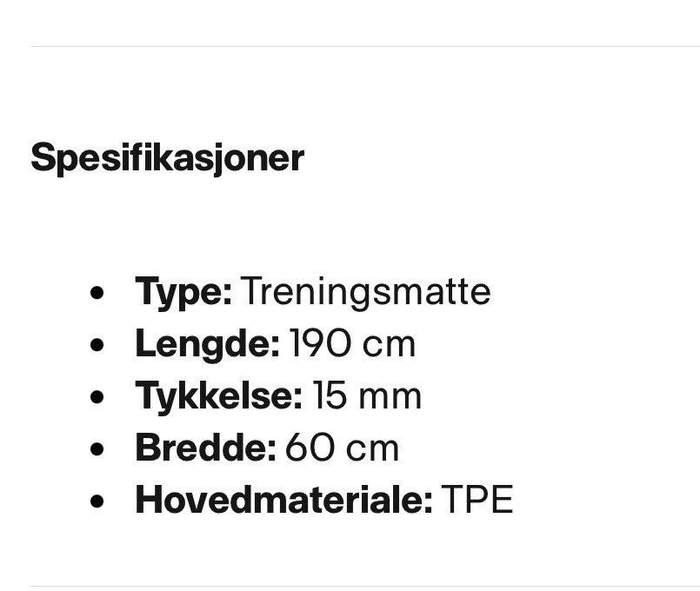This screenshot has width=700, height=591.
Task: Select the bold Tykkelse: label
Action: pos(219,397)
